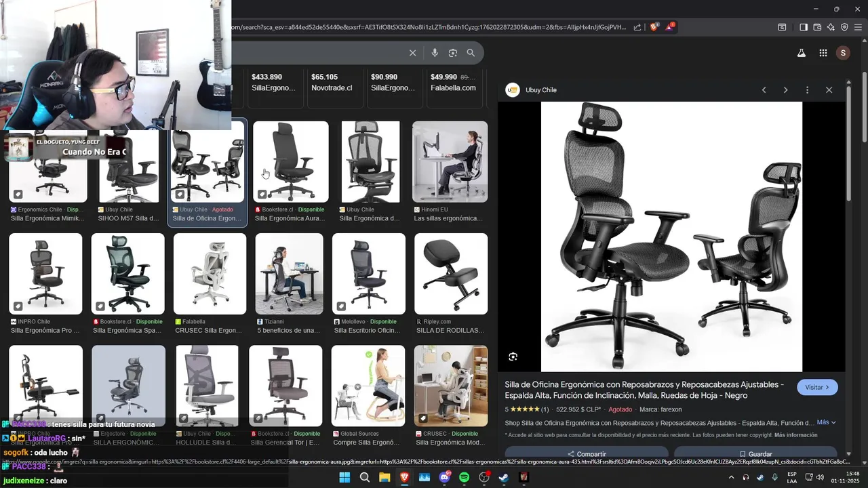
Task: Open the Google apps grid
Action: click(x=823, y=53)
